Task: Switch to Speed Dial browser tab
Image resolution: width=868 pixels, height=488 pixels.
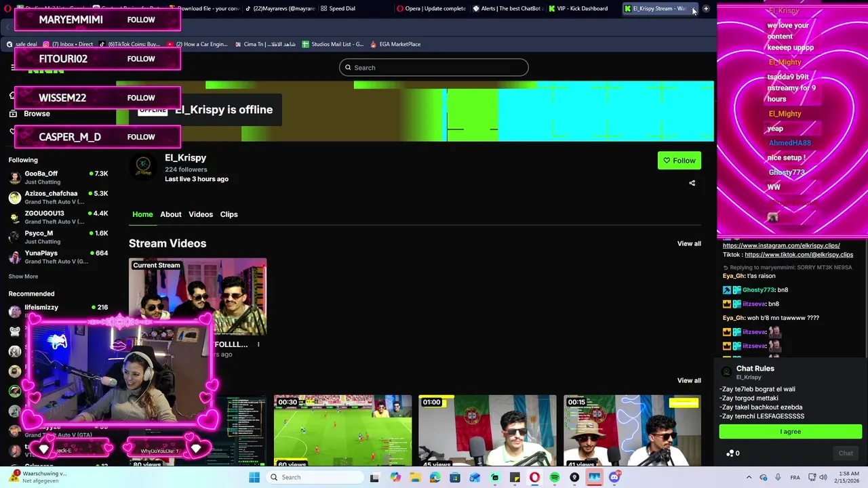Action: [338, 9]
